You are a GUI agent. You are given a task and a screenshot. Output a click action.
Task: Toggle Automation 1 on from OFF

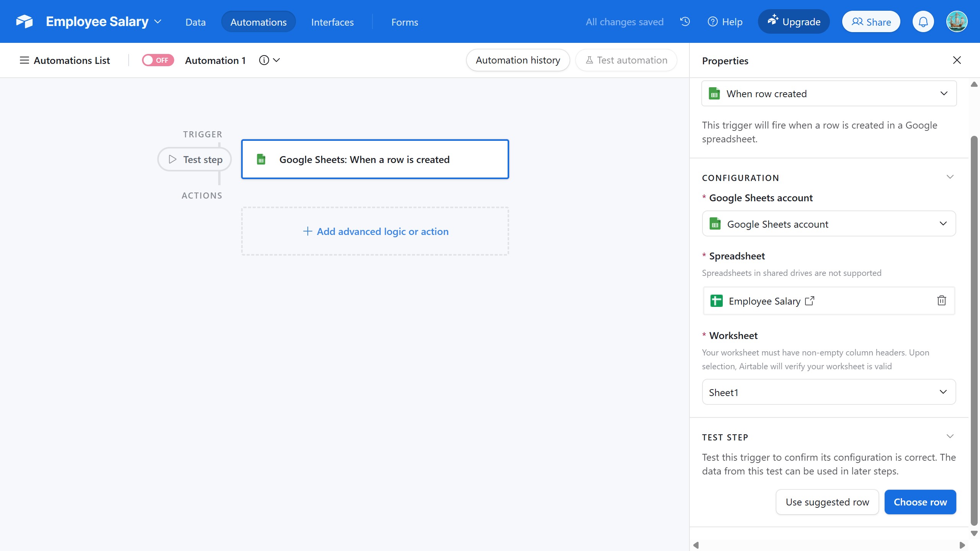point(158,60)
